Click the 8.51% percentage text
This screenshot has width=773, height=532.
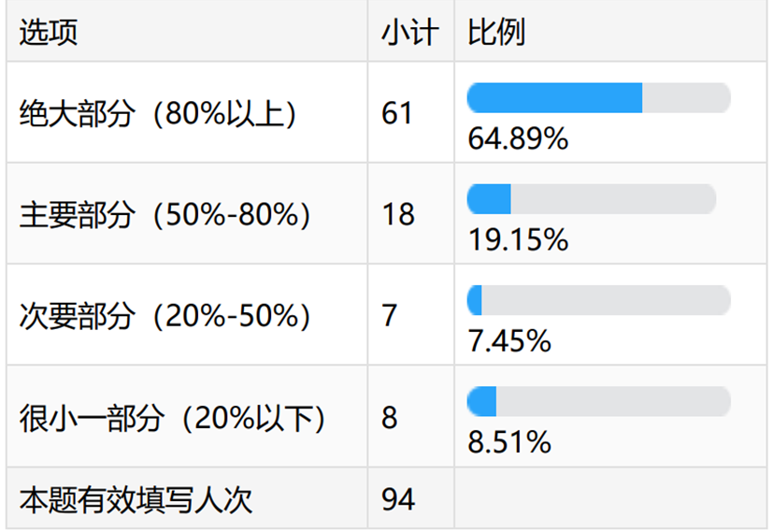click(x=508, y=442)
